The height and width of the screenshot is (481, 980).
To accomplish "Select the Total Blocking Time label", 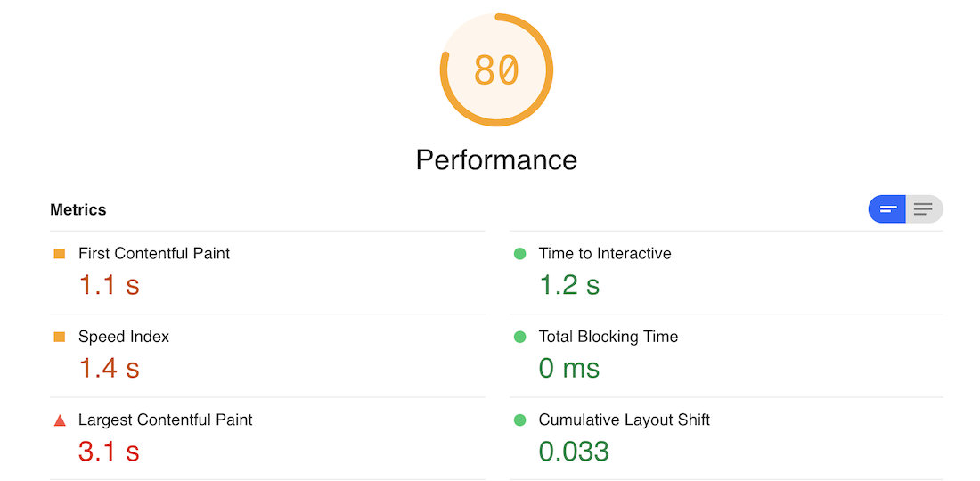I will coord(608,338).
